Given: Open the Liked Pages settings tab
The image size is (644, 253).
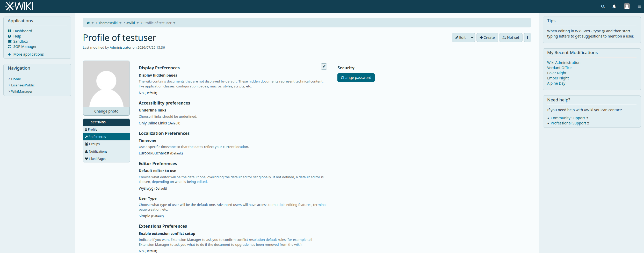Looking at the screenshot, I should pos(106,159).
